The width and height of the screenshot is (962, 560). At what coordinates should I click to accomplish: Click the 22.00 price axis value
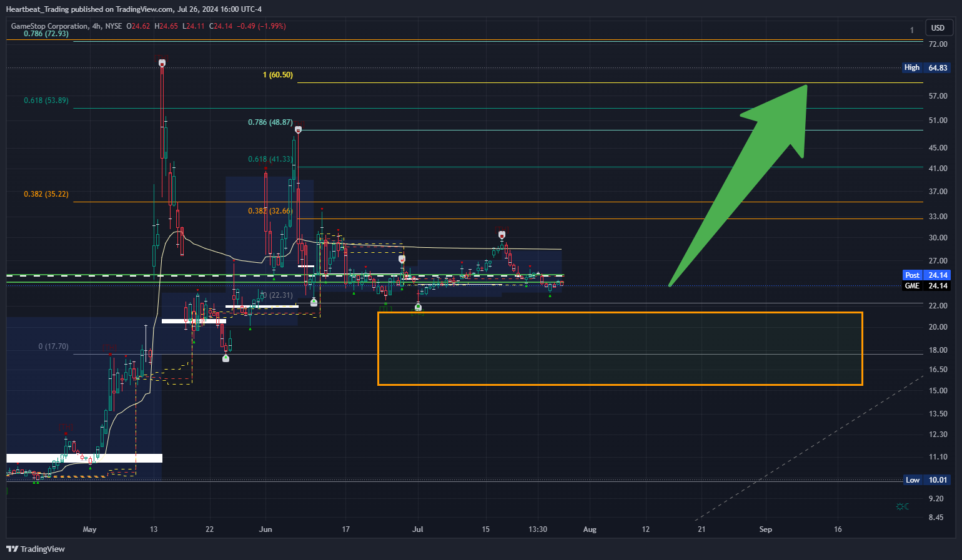point(938,306)
